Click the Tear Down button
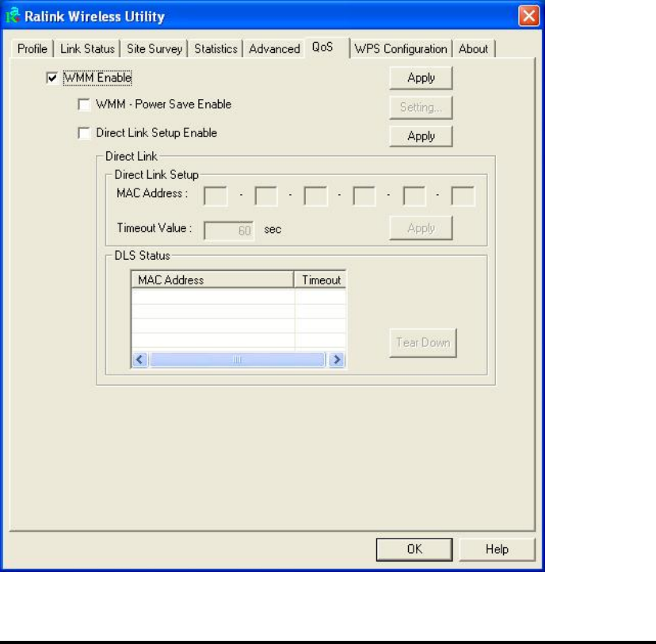Viewport: 656px width, 644px height. click(x=423, y=343)
